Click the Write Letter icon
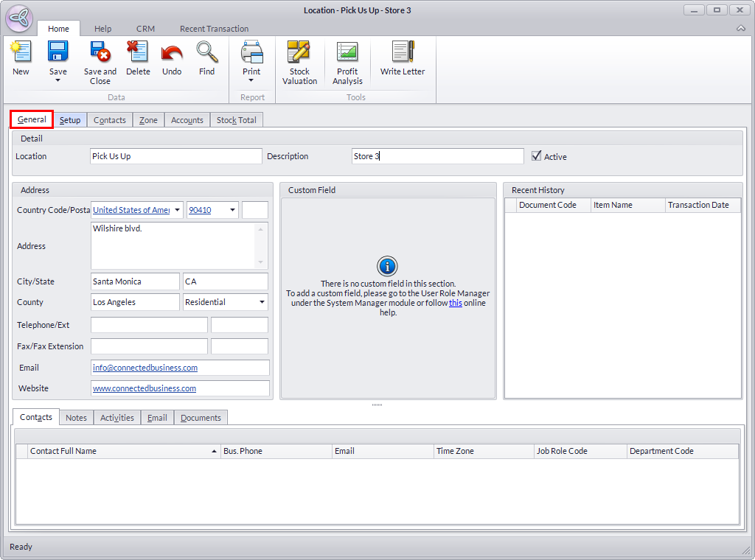The image size is (755, 560). [x=403, y=52]
